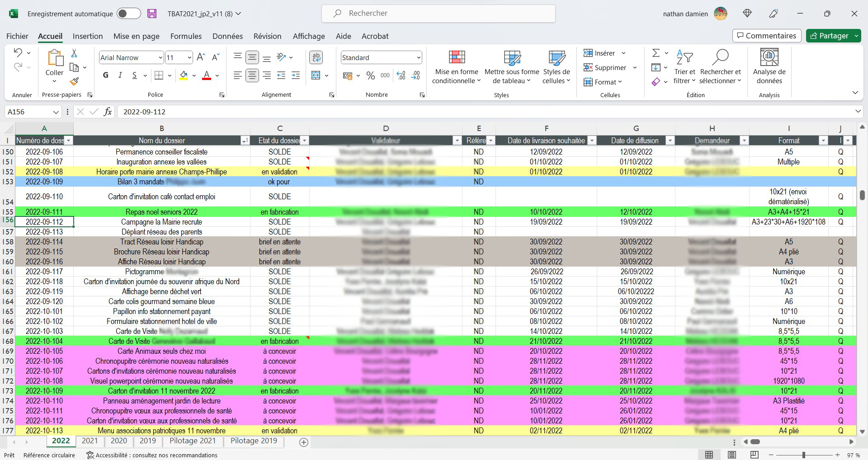
Task: Click the Partager button
Action: coord(830,36)
